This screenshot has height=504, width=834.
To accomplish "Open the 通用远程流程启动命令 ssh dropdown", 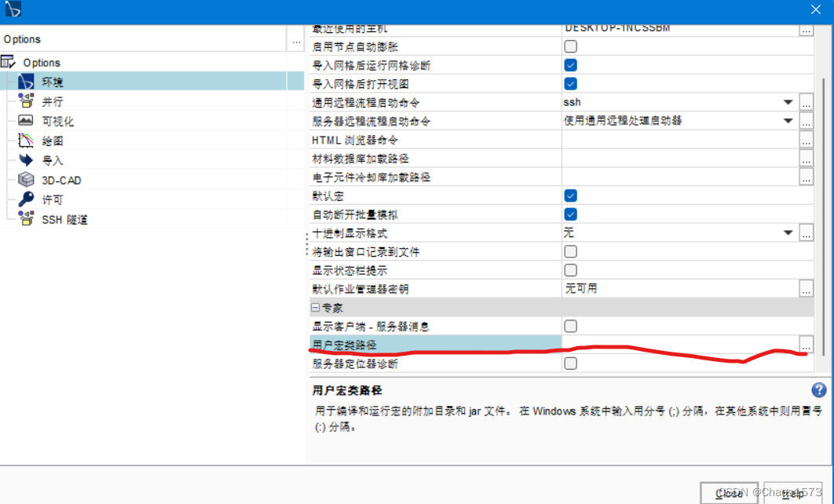I will click(788, 101).
